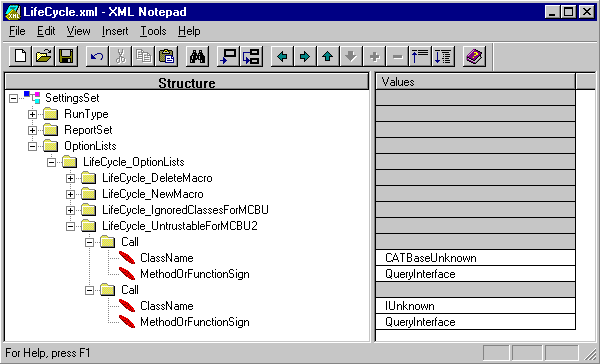Image resolution: width=600 pixels, height=364 pixels.
Task: Select the first MethodOrFunctionSign tree item
Action: point(195,274)
